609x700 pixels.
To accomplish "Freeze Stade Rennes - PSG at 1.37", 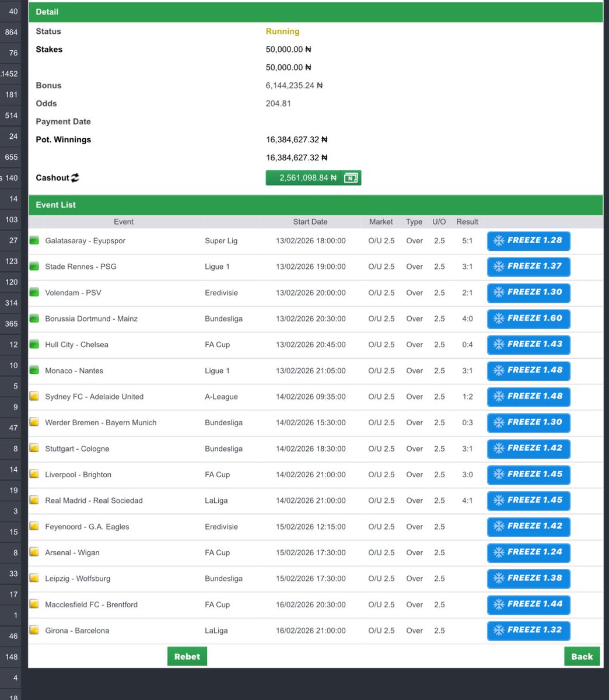I will click(x=528, y=267).
